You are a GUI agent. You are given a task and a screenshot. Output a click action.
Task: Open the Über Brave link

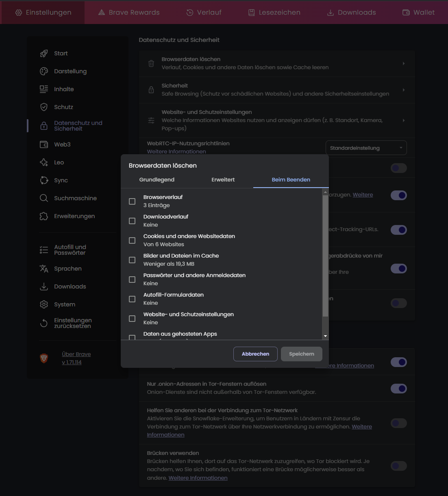[x=76, y=354]
